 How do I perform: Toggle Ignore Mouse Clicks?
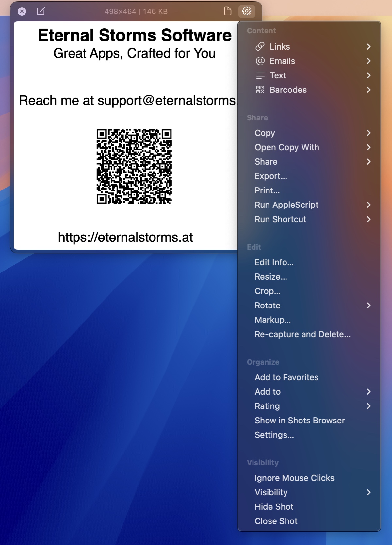click(309, 478)
